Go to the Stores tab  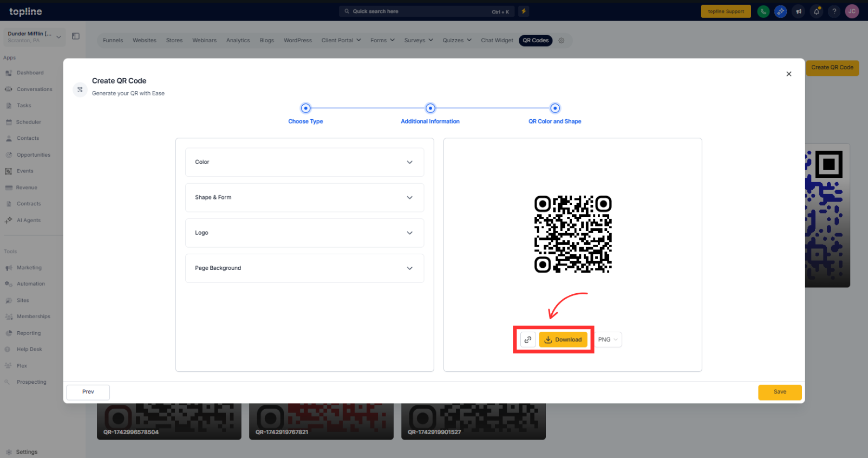[174, 41]
